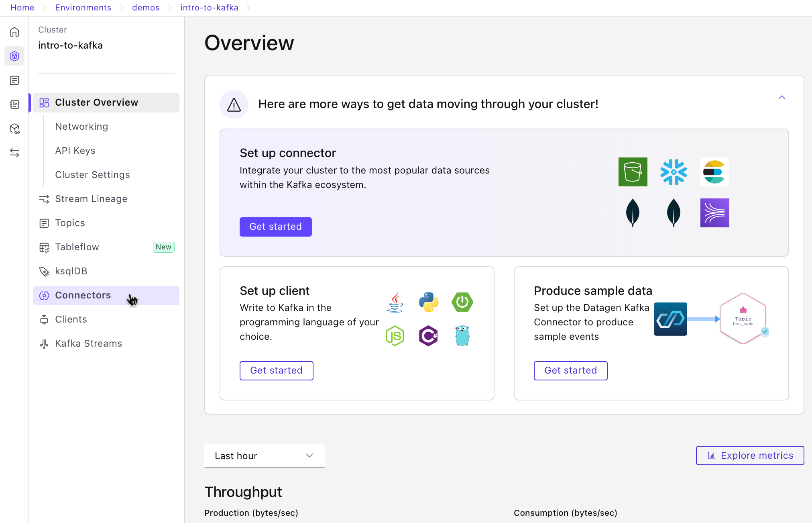Go to Stream Lineage page
Screen dimensions: 812x523
point(91,199)
